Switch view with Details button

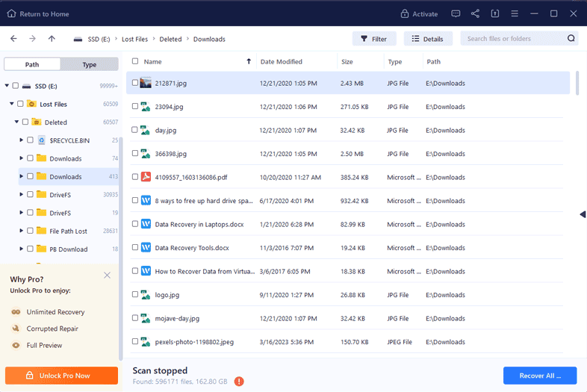428,39
